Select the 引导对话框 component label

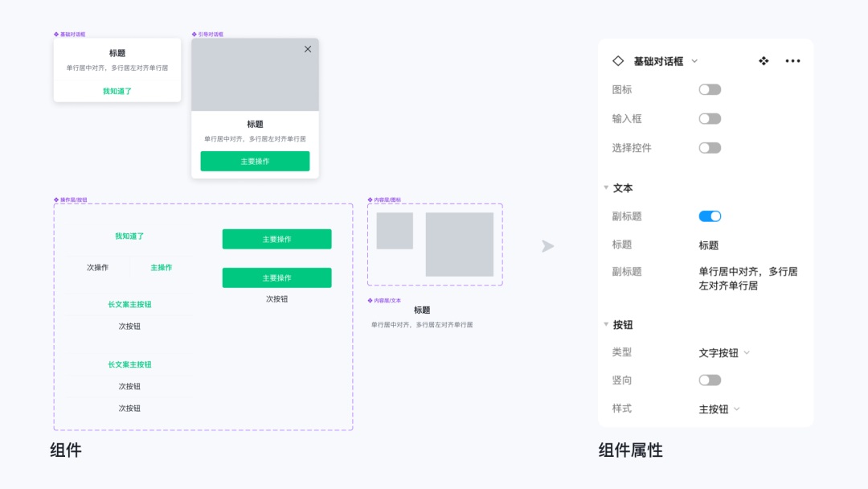coord(211,35)
